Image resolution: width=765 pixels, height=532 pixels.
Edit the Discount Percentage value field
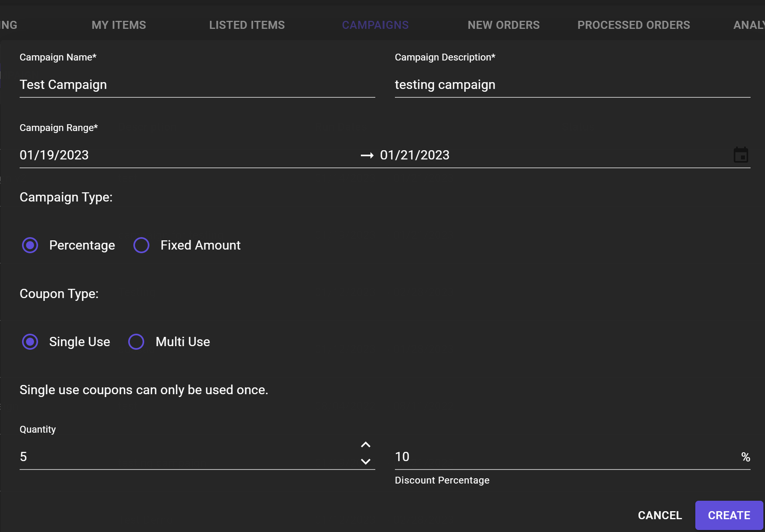coord(565,457)
